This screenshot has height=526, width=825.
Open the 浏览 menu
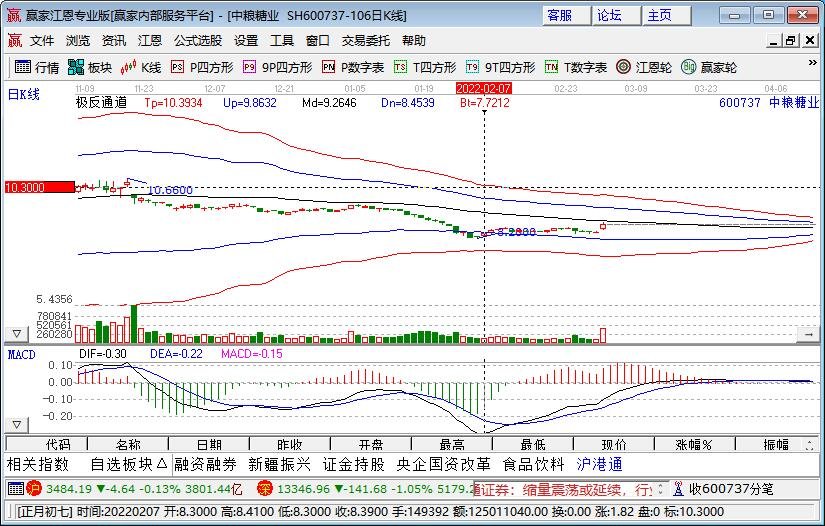(78, 41)
